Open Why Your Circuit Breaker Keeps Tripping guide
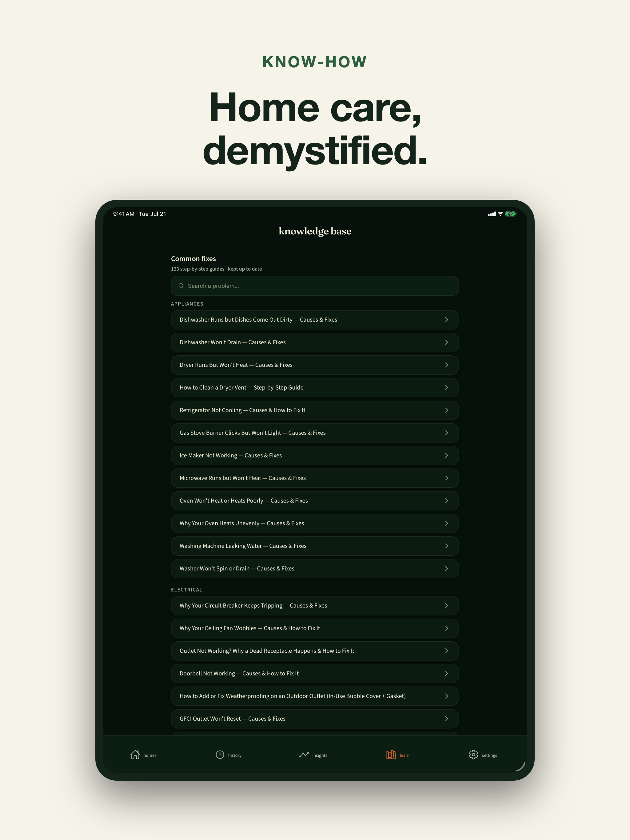Image resolution: width=630 pixels, height=840 pixels. click(x=315, y=606)
